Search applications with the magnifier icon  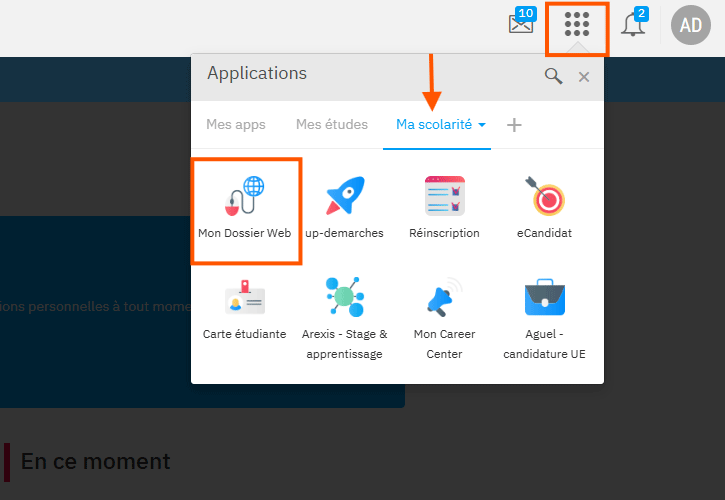553,76
